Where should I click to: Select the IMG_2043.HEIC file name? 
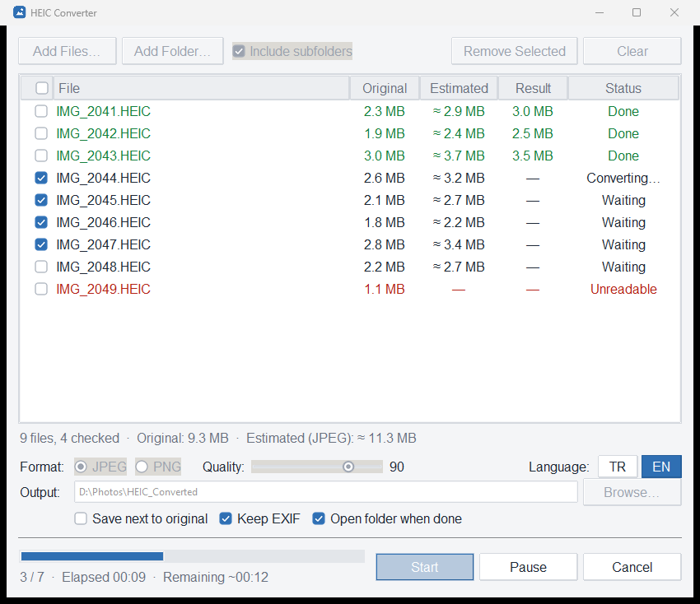tap(103, 156)
